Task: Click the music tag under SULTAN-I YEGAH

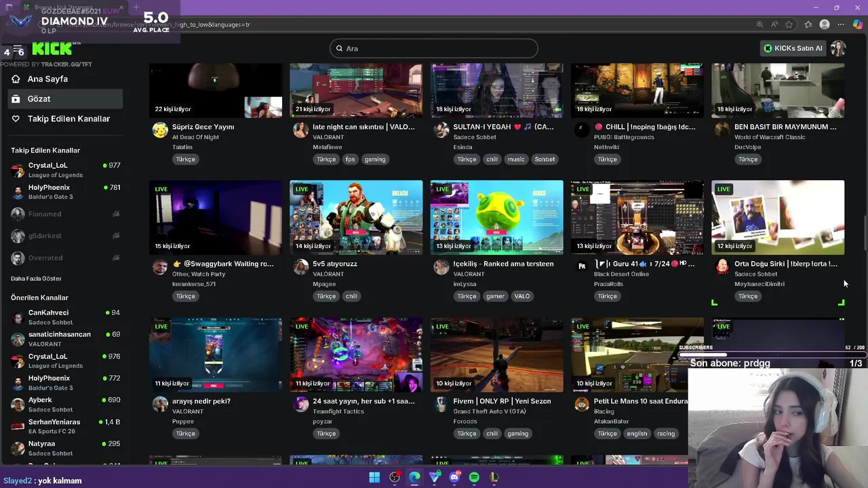Action: [516, 159]
